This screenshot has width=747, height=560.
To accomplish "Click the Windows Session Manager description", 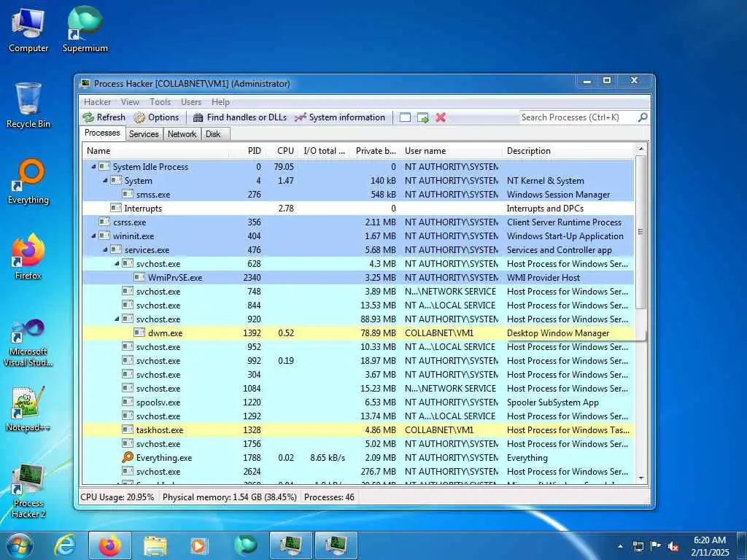I will coord(558,194).
